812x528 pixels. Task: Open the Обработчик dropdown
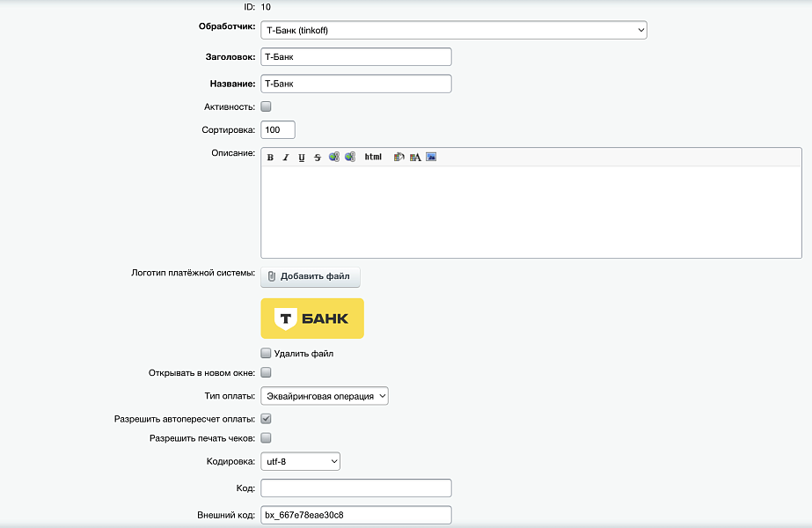453,31
